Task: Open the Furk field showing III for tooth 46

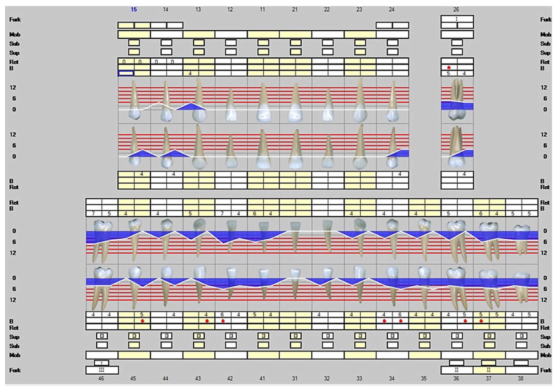Action: [x=102, y=370]
